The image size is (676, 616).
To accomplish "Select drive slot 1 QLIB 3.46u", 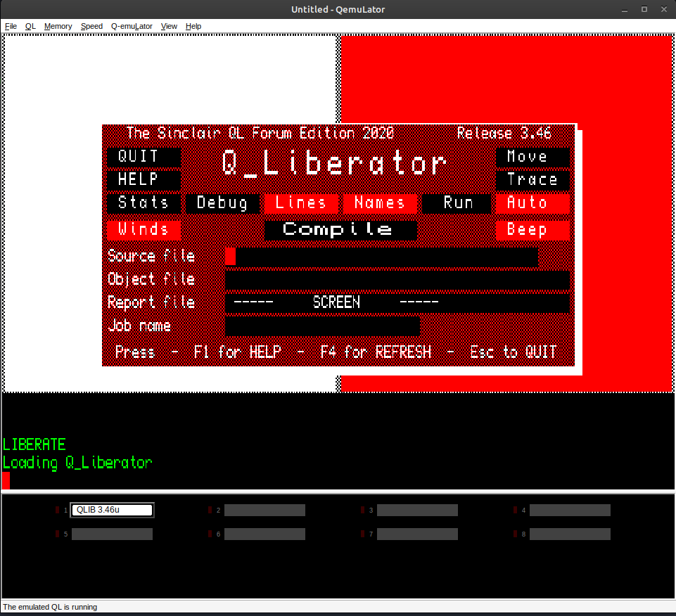I will point(112,510).
